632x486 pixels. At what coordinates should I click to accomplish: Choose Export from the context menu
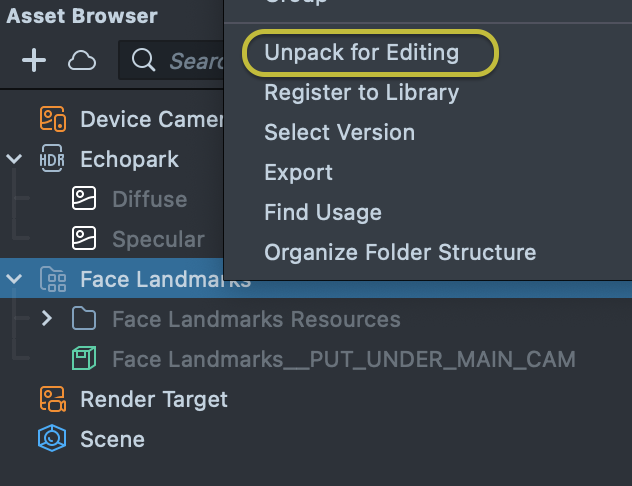pos(298,172)
